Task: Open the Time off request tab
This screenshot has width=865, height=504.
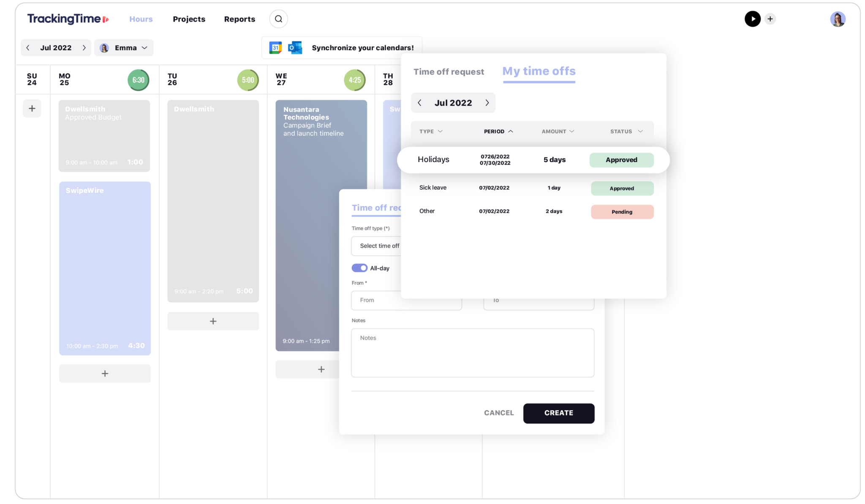Action: (449, 72)
